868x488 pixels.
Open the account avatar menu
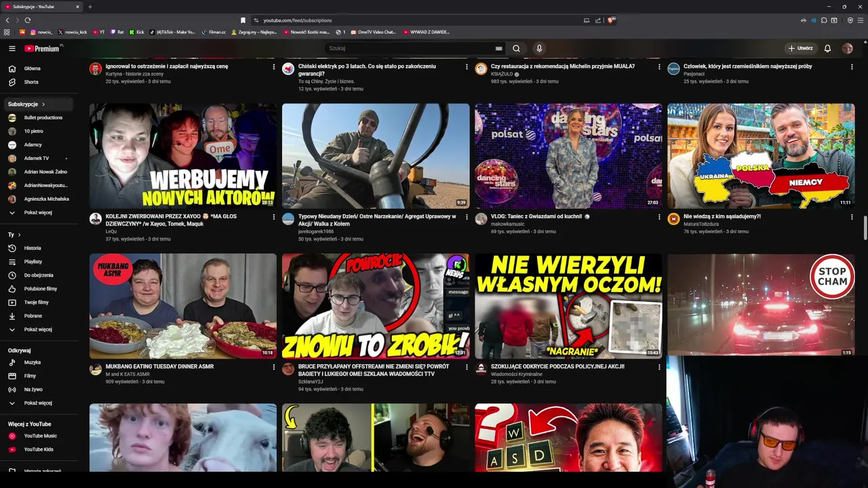pos(847,49)
